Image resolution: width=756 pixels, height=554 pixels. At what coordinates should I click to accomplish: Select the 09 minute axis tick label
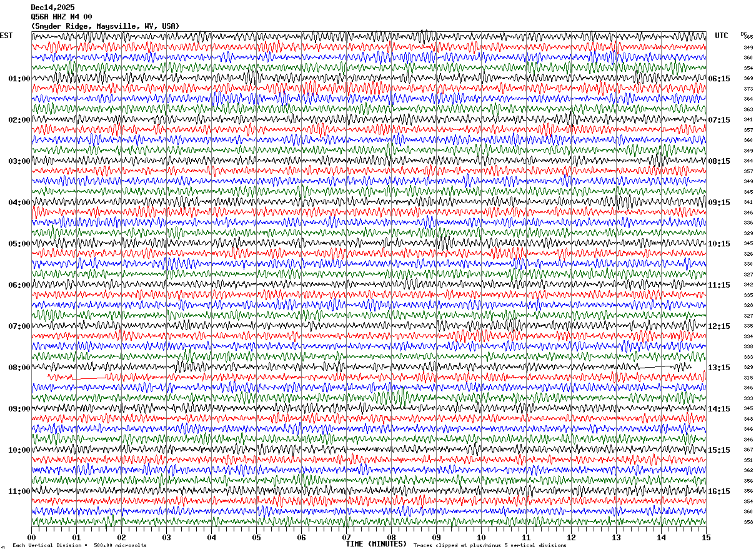pos(436,537)
